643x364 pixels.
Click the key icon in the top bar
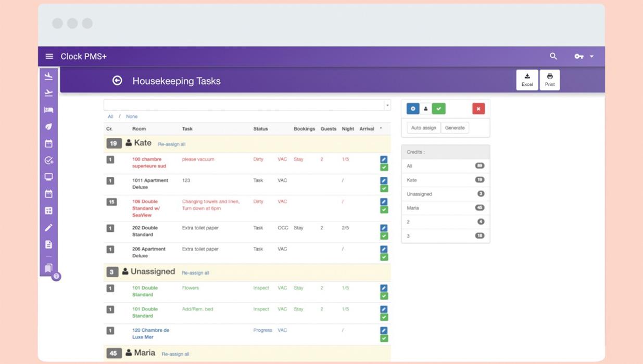tap(578, 56)
